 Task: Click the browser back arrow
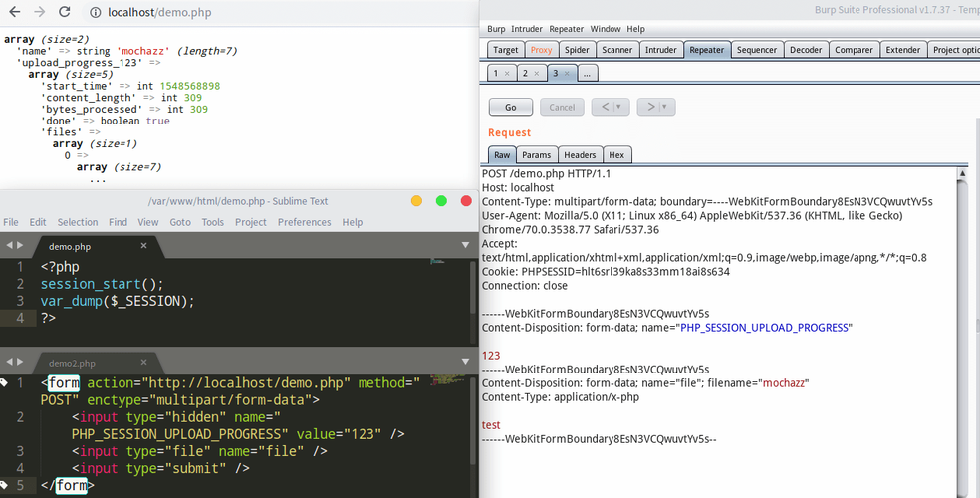tap(14, 12)
